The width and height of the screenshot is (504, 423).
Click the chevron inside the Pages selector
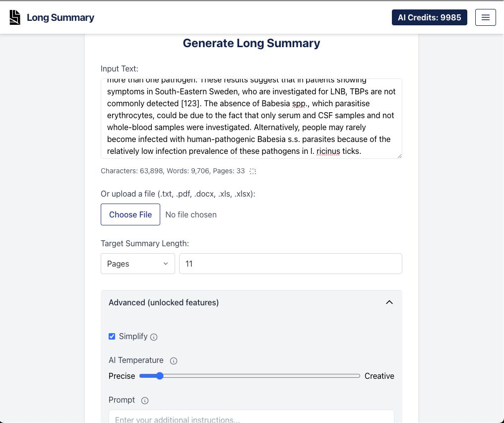[166, 264]
